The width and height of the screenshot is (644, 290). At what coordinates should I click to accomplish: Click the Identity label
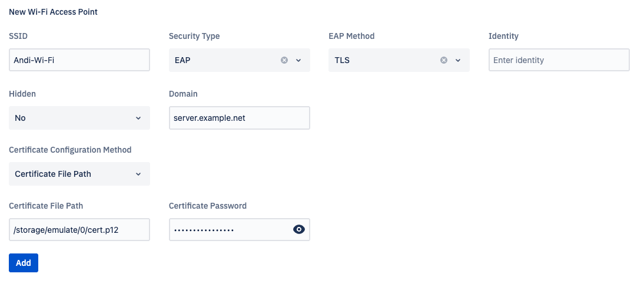pos(503,36)
